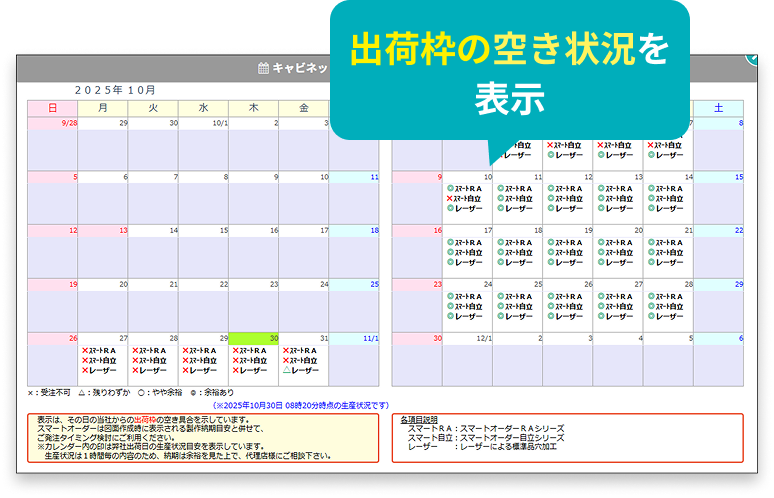Click the red 出荷枠 word in the note
The width and height of the screenshot is (774, 498).
pyautogui.click(x=145, y=420)
